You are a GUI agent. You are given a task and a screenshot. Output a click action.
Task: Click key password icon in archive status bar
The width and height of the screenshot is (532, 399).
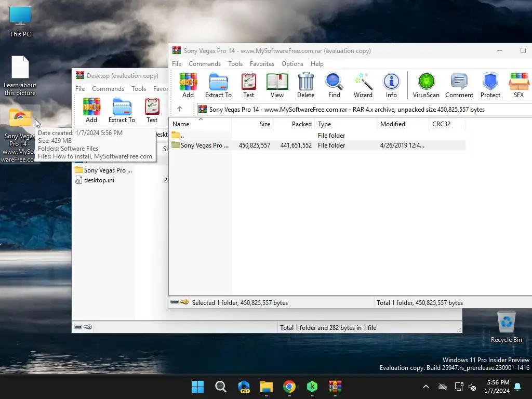184,302
